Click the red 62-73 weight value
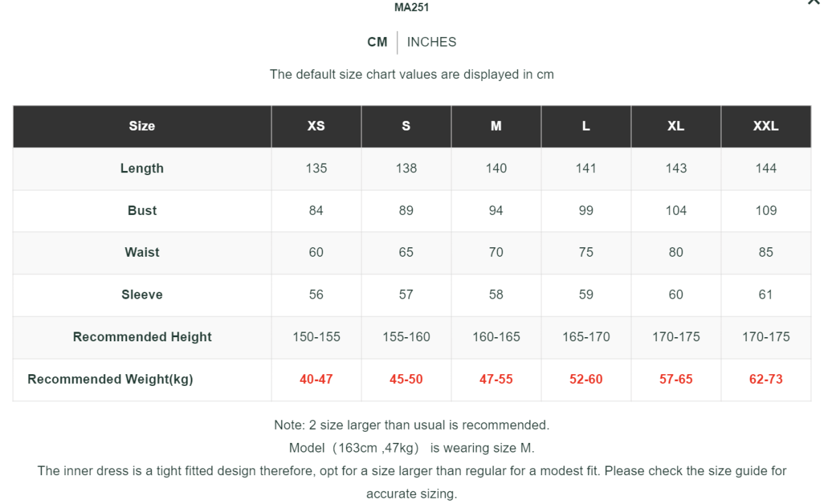824x504 pixels. point(766,379)
